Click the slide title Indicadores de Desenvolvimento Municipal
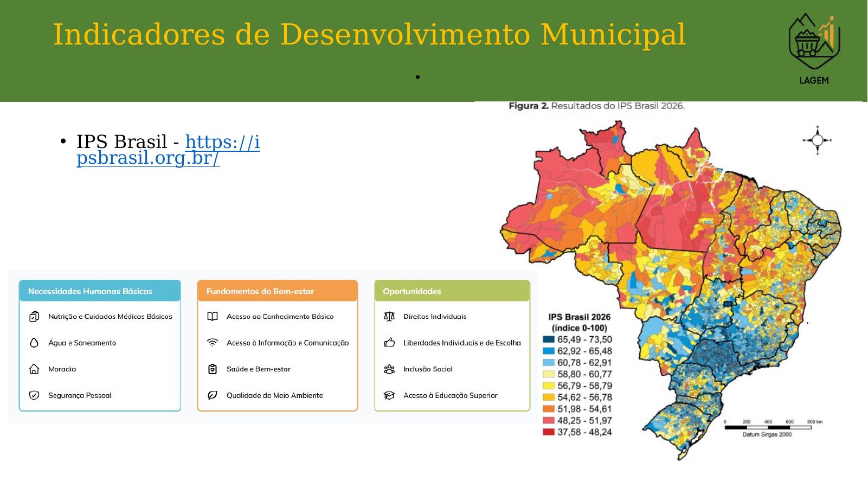 pyautogui.click(x=369, y=34)
